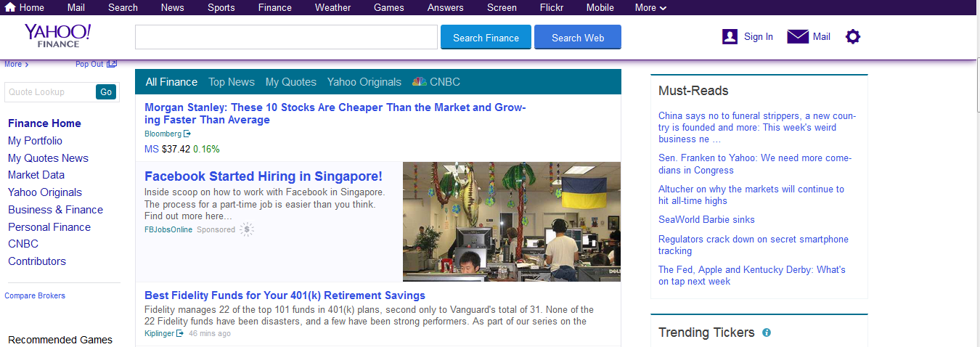Click the Quote Lookup input field
The image size is (980, 347).
49,92
